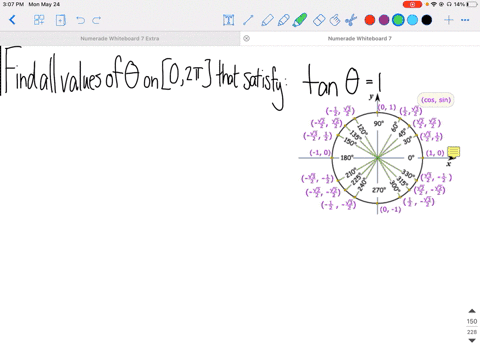480x360 pixels.
Task: Select the green highlighter marker tool
Action: pos(300,20)
